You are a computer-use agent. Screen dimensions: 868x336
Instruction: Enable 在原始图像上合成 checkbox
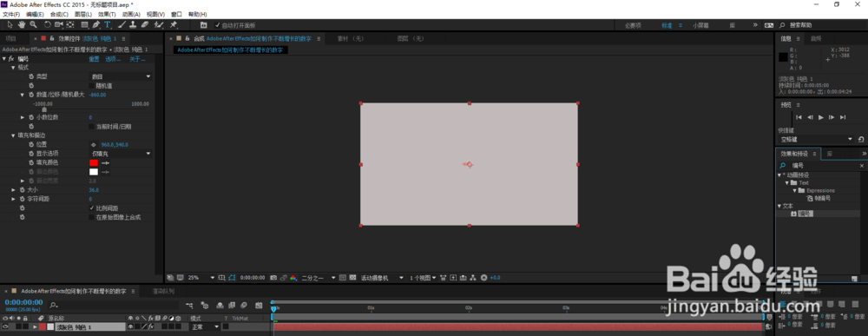pos(92,218)
